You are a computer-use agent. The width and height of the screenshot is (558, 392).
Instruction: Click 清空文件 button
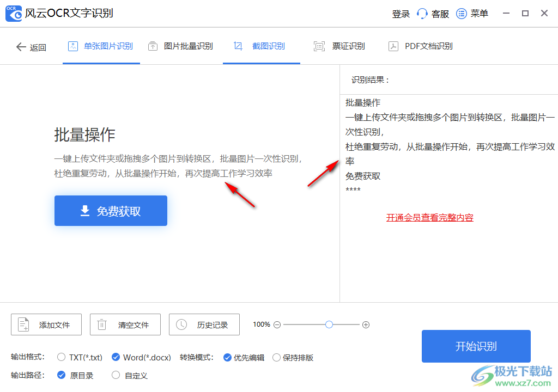[125, 324]
